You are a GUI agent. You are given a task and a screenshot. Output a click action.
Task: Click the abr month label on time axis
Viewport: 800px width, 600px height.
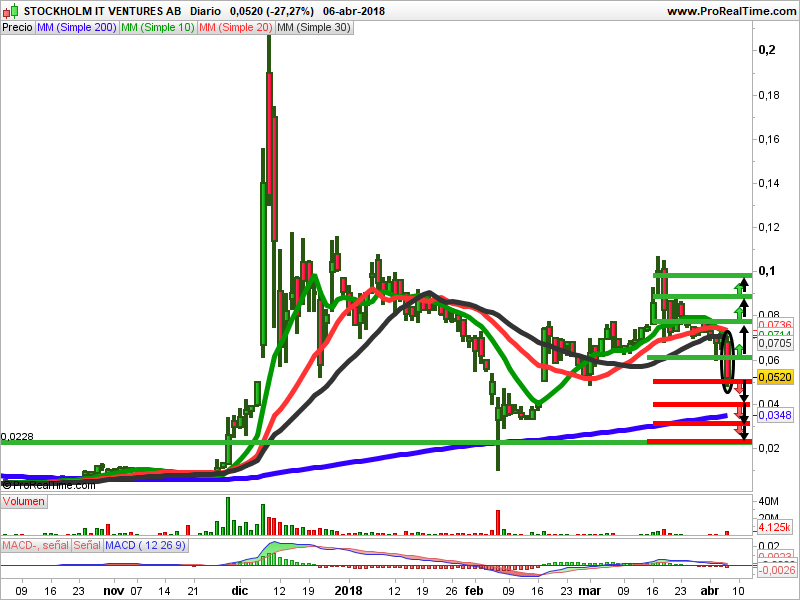coord(710,591)
